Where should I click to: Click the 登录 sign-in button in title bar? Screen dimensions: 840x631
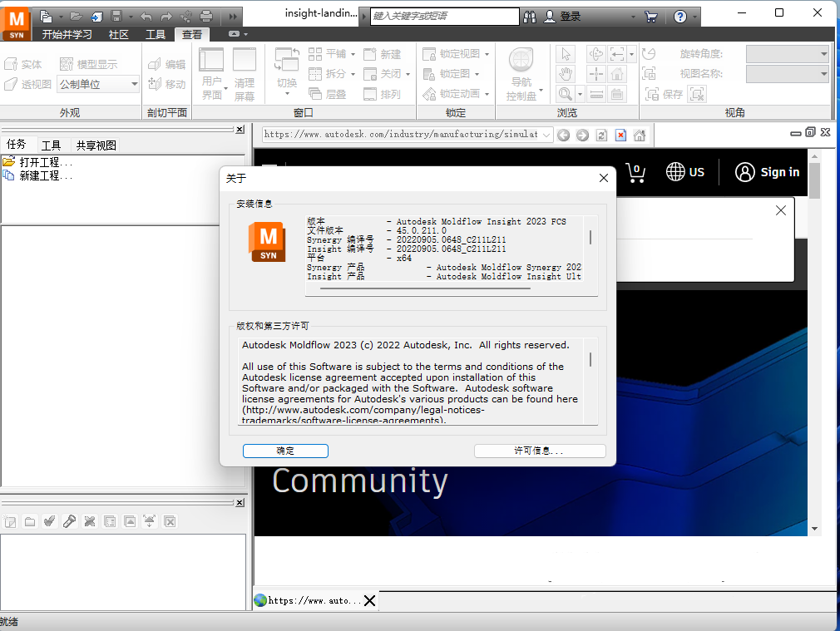562,17
